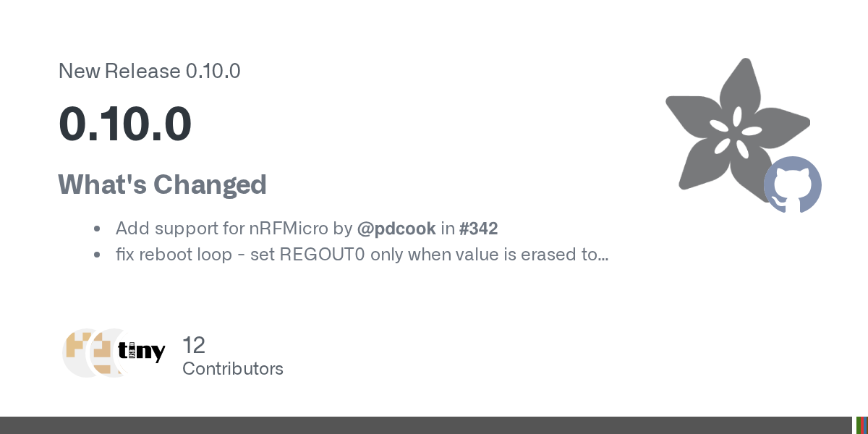The image size is (868, 434).
Task: Open the @pdcook user mention
Action: click(x=396, y=229)
